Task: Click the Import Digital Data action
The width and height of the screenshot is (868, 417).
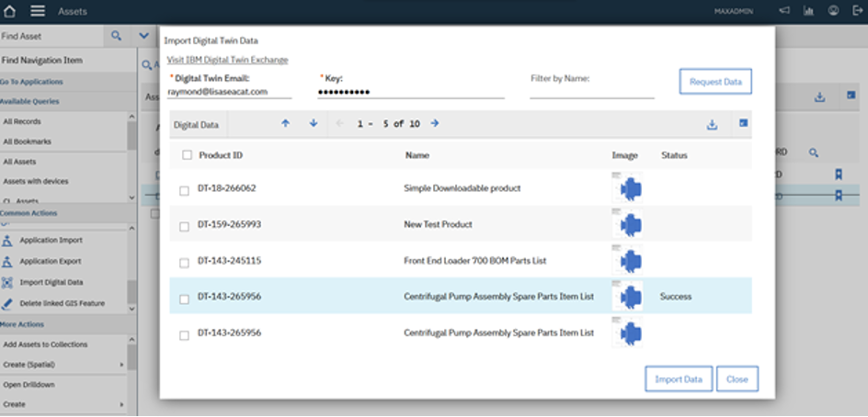Action: tap(51, 282)
